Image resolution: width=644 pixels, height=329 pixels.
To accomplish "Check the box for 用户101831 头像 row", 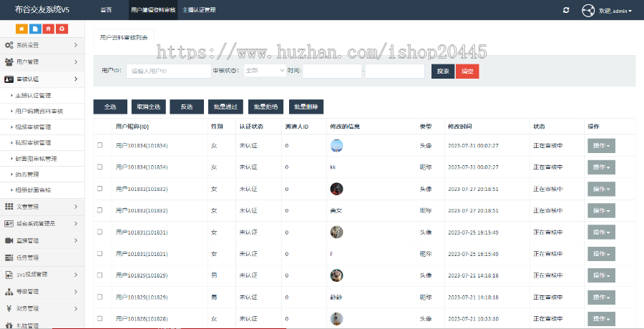I will [x=99, y=232].
